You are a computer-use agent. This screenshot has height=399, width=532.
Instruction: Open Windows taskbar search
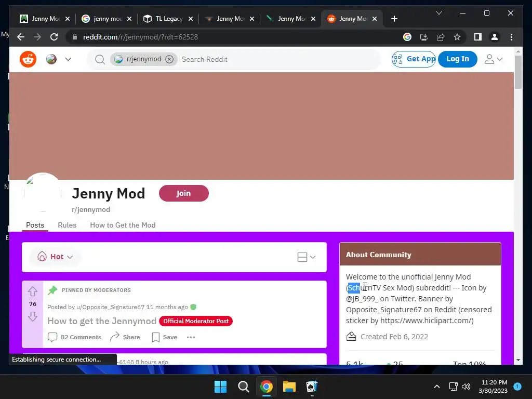243,387
